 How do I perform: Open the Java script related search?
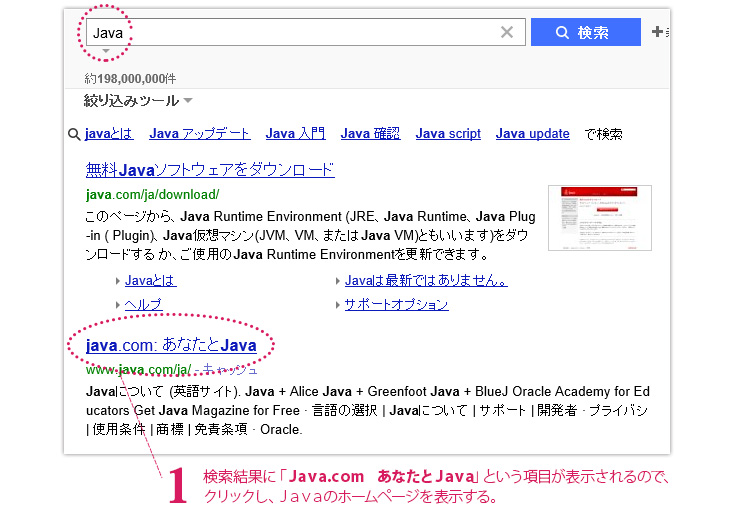pyautogui.click(x=448, y=134)
